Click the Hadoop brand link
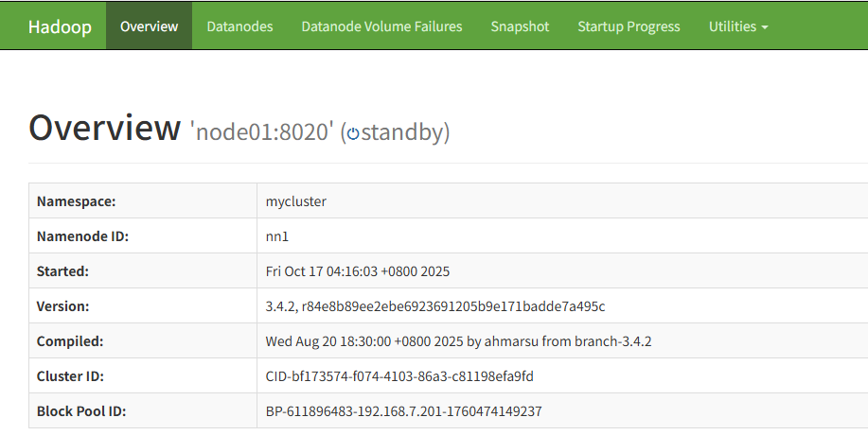 (x=60, y=26)
